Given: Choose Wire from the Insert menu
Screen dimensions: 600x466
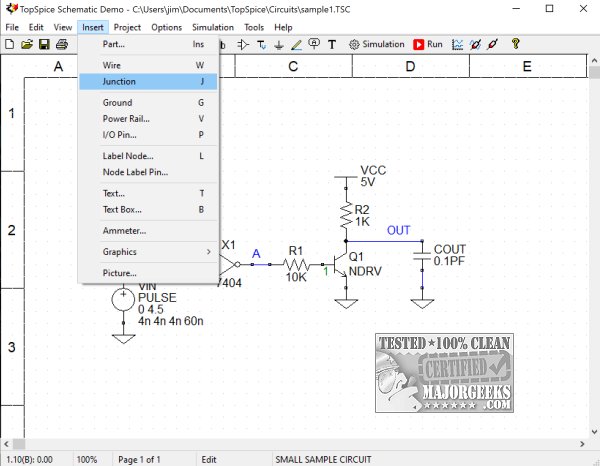Looking at the screenshot, I should 148,65.
